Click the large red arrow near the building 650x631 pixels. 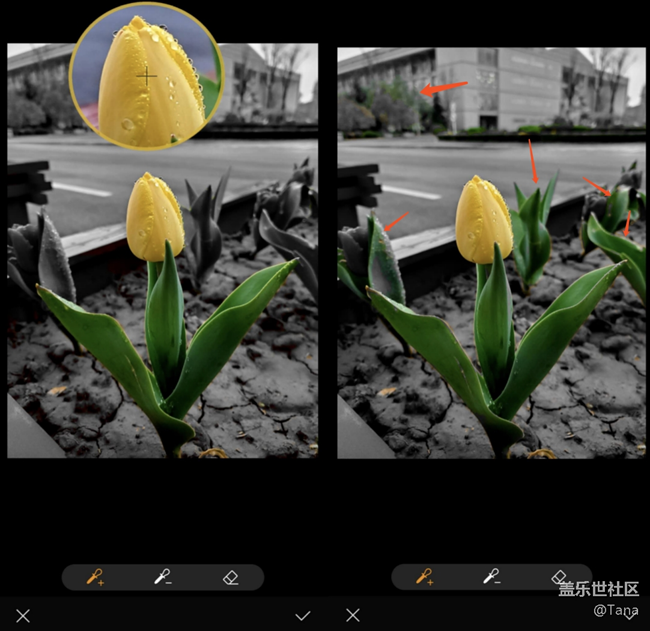point(444,89)
